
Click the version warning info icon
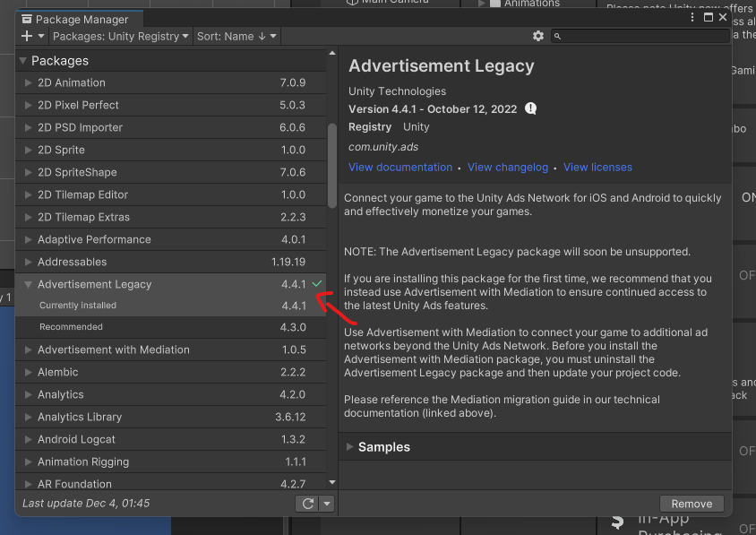(x=531, y=108)
